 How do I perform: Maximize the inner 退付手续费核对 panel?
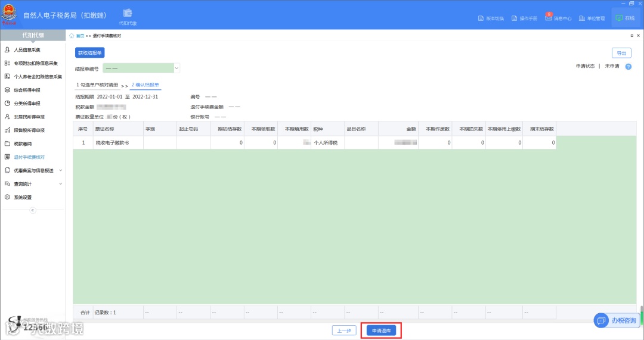click(631, 36)
